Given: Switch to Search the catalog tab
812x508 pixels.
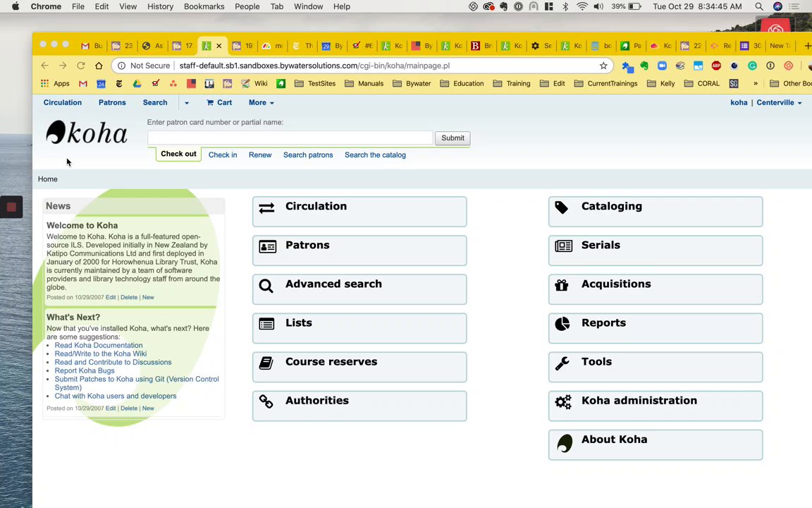Looking at the screenshot, I should 376,155.
